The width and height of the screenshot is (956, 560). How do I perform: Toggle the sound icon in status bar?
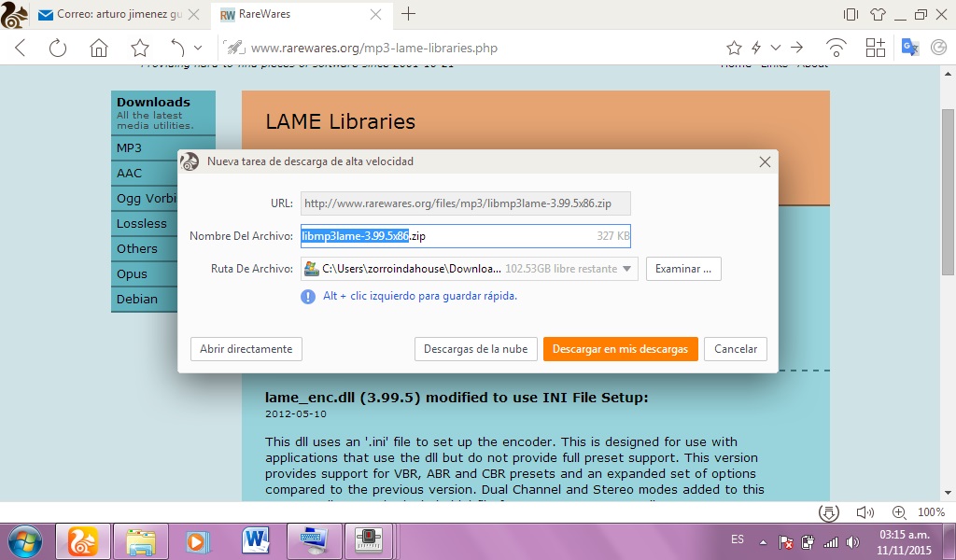[x=865, y=512]
